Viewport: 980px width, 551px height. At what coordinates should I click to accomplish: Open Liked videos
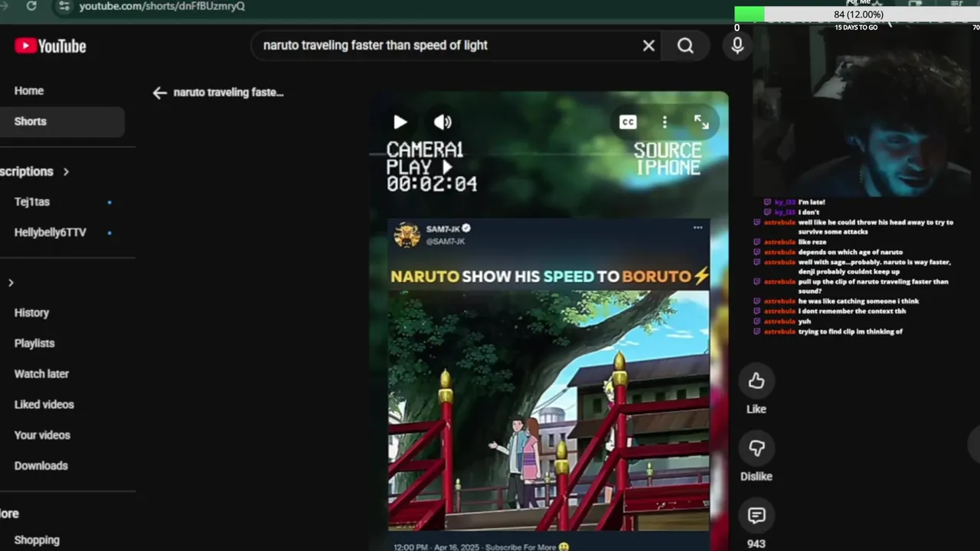[44, 404]
